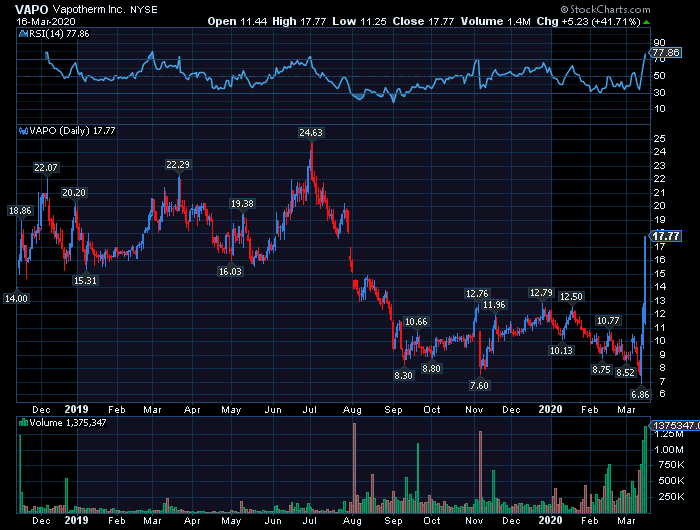The image size is (700, 530).
Task: Click the 2020 label on price axis
Action: [x=550, y=409]
